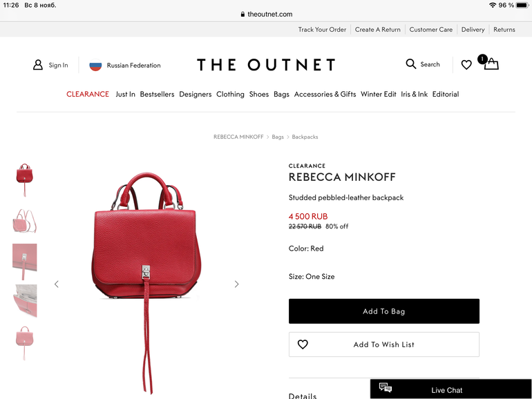Expand the Details section
Image resolution: width=532 pixels, height=399 pixels.
(303, 396)
